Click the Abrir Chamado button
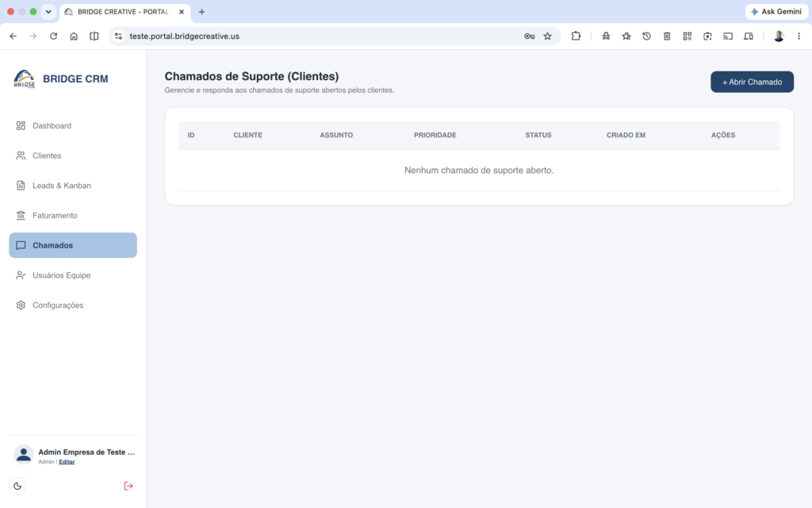The width and height of the screenshot is (812, 508). point(752,82)
